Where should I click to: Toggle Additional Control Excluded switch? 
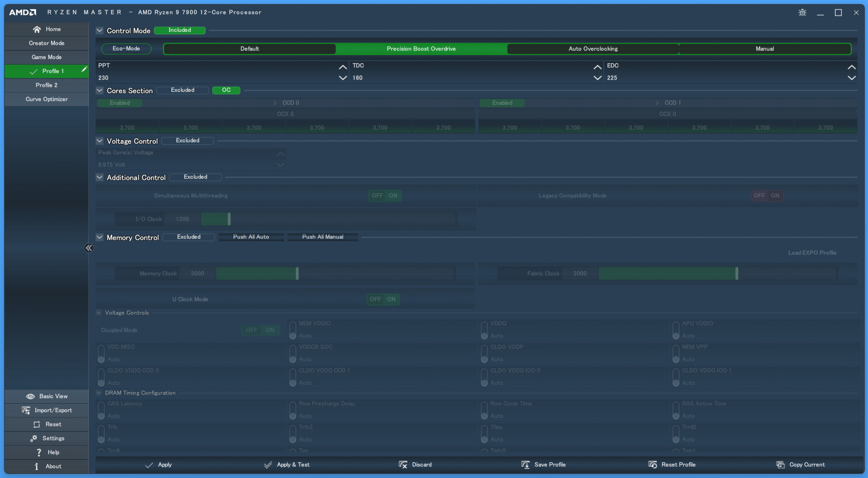(196, 177)
